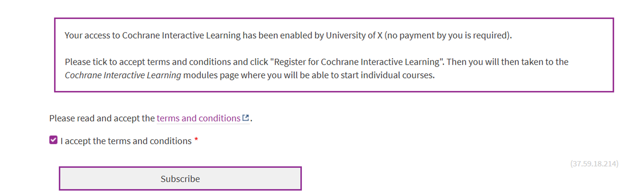Click the Subscribe button
This screenshot has width=644, height=191.
180,178
